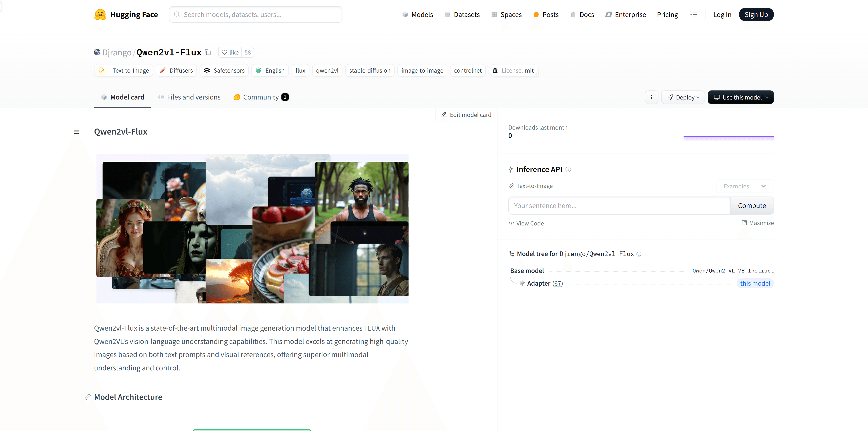Click the Inference API lightning icon
The width and height of the screenshot is (868, 431).
point(511,170)
